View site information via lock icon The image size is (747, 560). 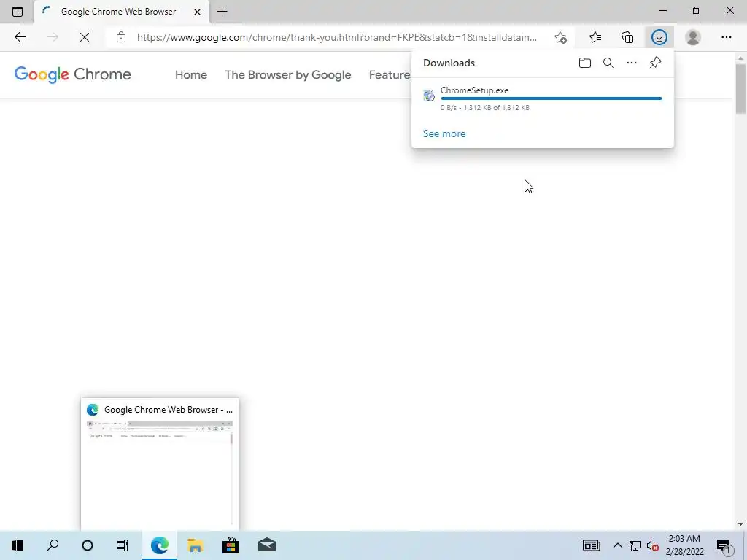(x=121, y=37)
